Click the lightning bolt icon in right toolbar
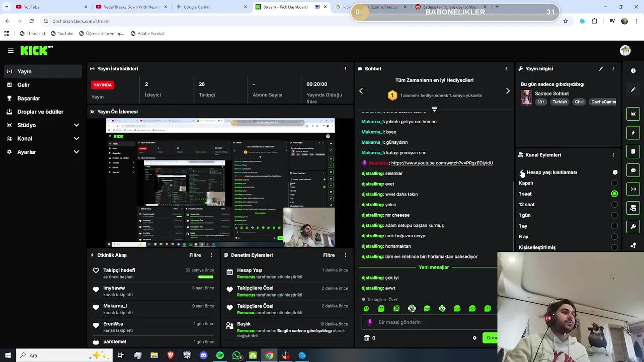This screenshot has width=644, height=362. (x=633, y=133)
